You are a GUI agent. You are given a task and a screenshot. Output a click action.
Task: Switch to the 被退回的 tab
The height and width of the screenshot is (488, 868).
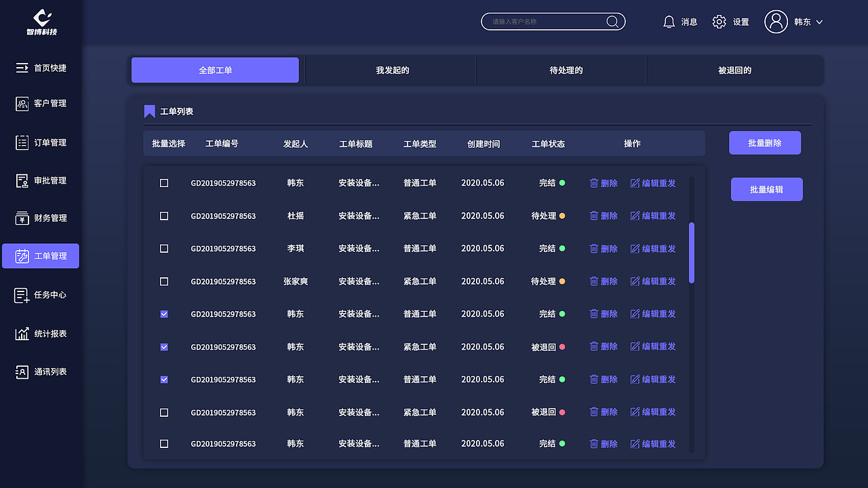click(x=734, y=70)
